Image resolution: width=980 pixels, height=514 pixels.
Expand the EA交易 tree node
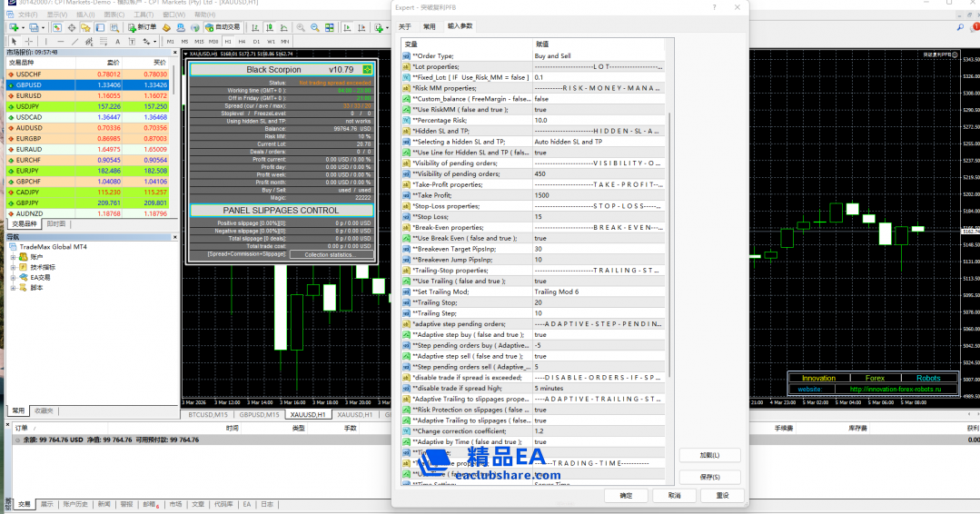[14, 278]
